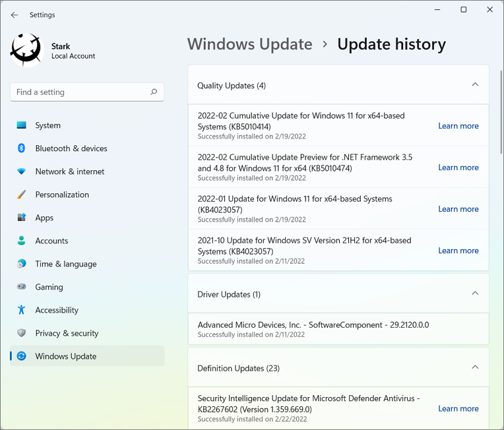Open Network & internet page
504x430 pixels.
(87, 171)
